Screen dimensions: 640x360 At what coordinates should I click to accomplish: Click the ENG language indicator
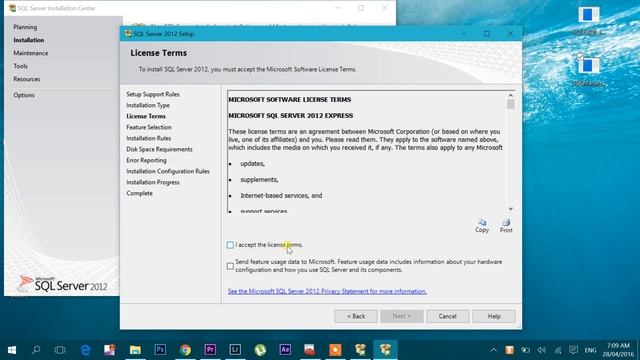click(590, 350)
